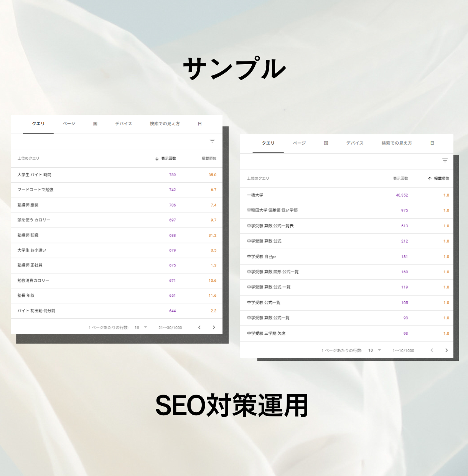Select the 国 tab in right panel

(x=326, y=143)
